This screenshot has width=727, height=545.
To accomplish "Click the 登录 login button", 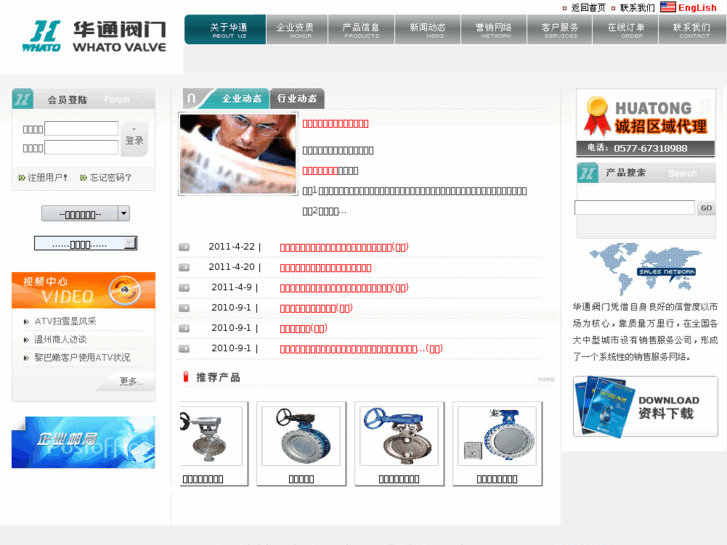I will click(134, 139).
